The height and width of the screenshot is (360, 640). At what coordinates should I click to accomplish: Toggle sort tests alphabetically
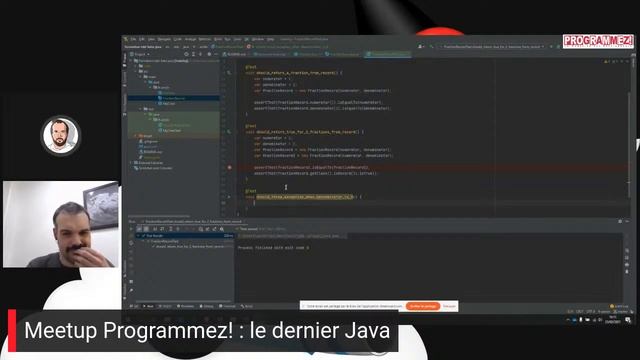pyautogui.click(x=155, y=229)
